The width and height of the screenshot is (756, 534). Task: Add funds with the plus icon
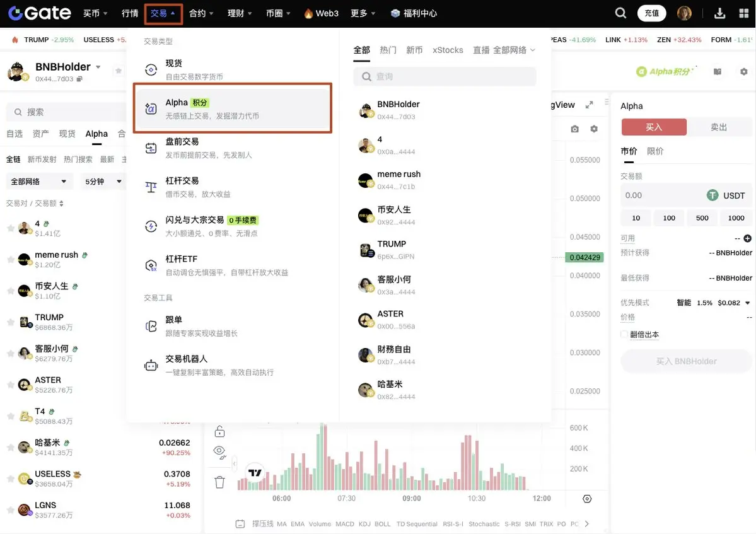pos(747,238)
